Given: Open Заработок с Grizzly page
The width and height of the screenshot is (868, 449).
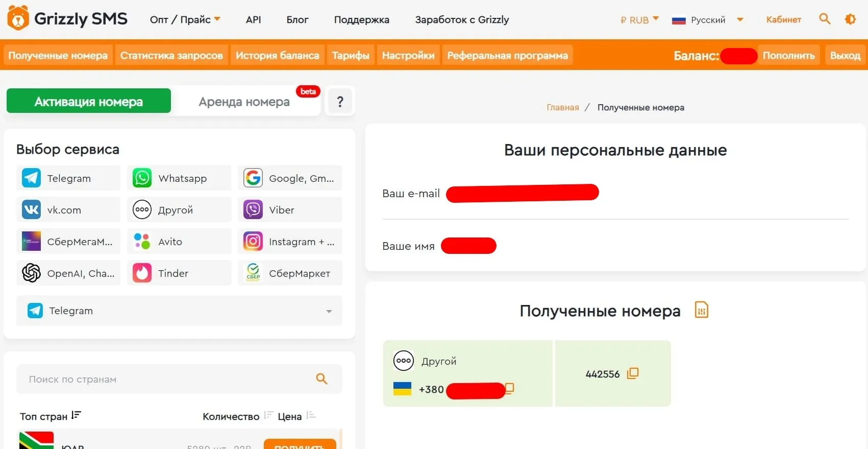Looking at the screenshot, I should (x=462, y=19).
